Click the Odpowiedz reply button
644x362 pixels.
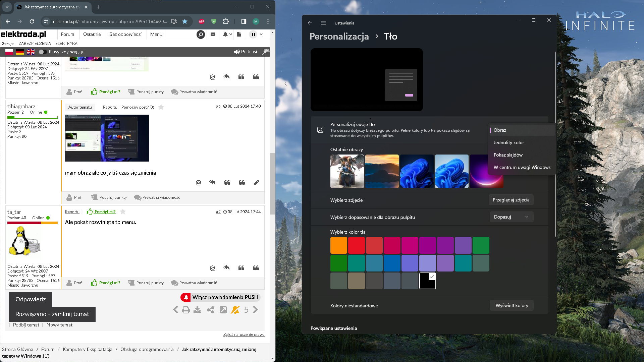31,299
